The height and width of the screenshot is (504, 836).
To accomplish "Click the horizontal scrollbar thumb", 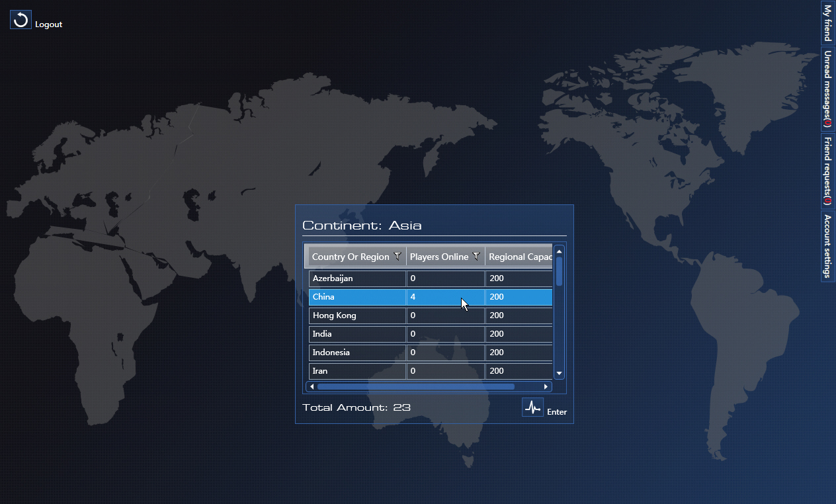I will point(416,386).
